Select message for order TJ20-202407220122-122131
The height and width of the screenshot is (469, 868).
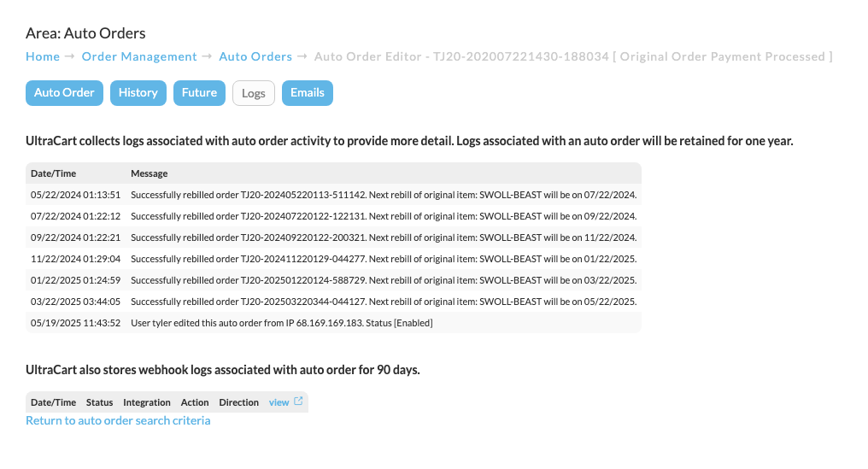pyautogui.click(x=384, y=216)
